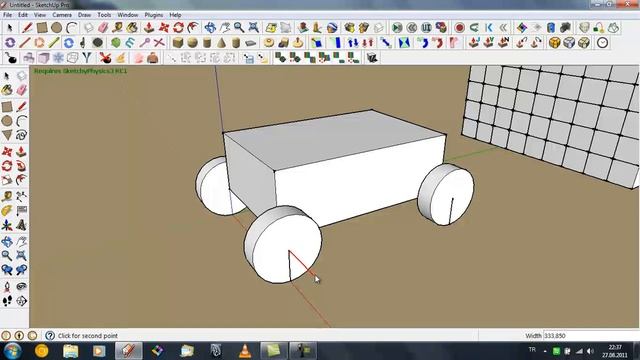Select the Rotate tool in top toolbar
Image resolution: width=640 pixels, height=360 pixels.
point(178,28)
